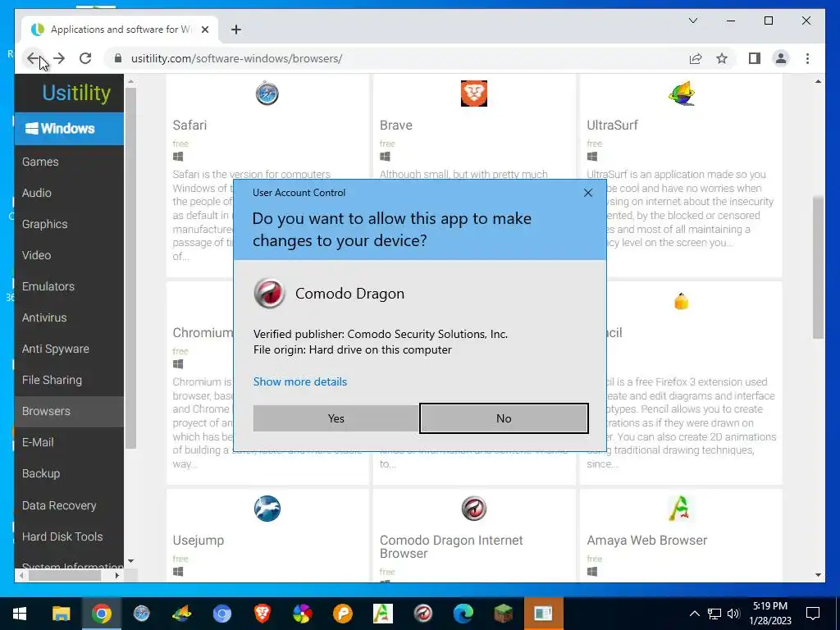The width and height of the screenshot is (840, 630).
Task: Click the volume icon in the system tray
Action: tap(733, 614)
